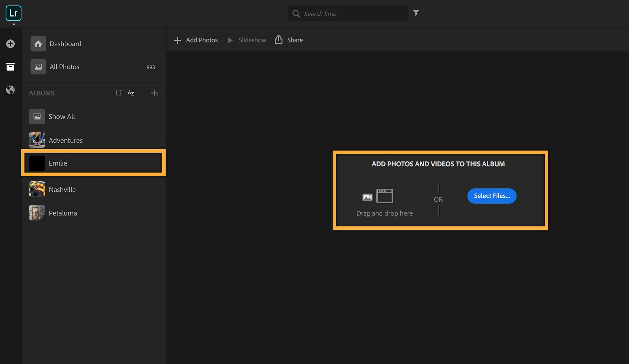Open the Emilie album
This screenshot has height=364, width=629.
click(x=93, y=163)
